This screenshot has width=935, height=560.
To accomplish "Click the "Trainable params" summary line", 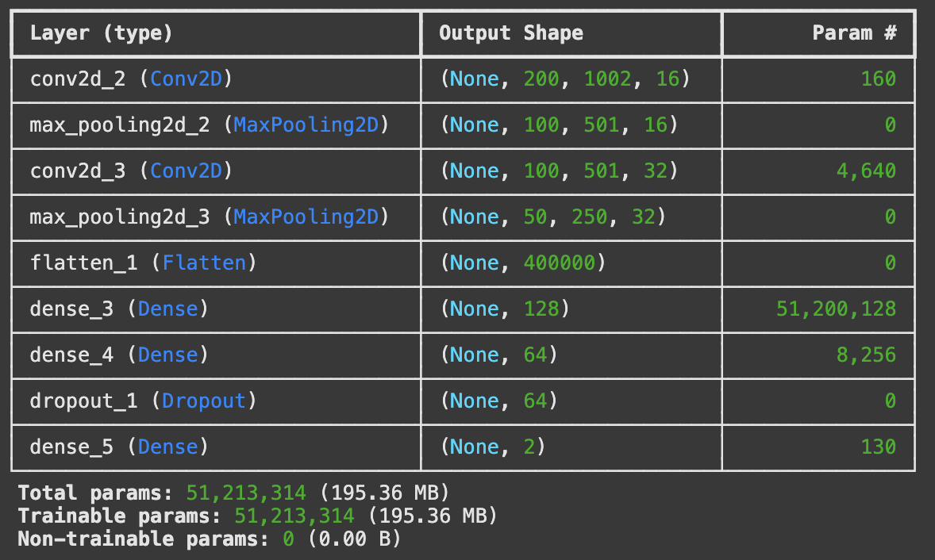I will [x=257, y=516].
